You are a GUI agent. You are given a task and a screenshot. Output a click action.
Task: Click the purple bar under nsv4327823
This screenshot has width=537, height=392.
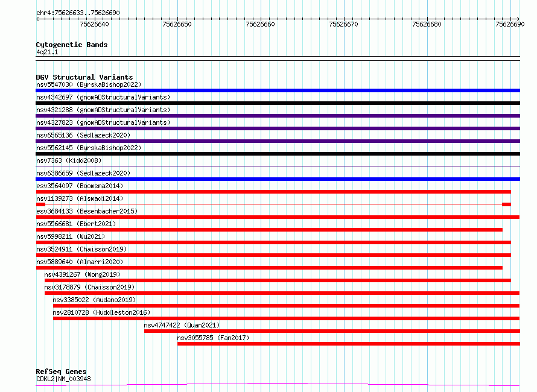[278, 128]
